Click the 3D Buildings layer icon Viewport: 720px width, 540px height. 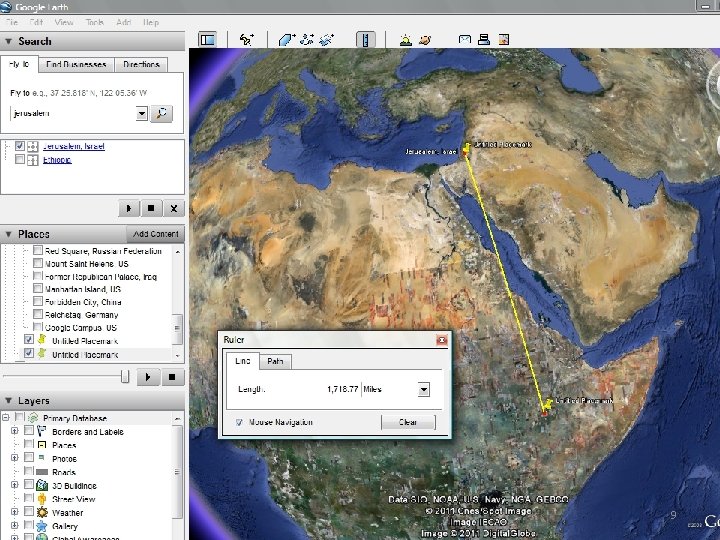[42, 485]
